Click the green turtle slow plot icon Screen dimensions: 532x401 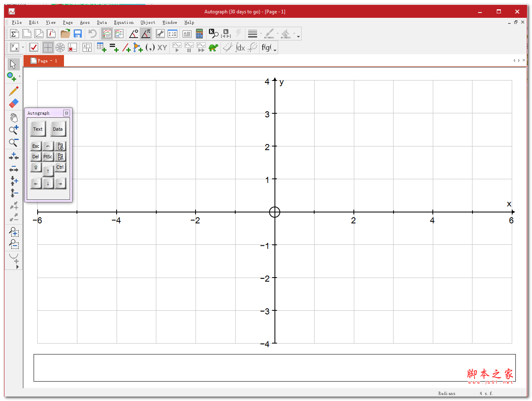[213, 48]
